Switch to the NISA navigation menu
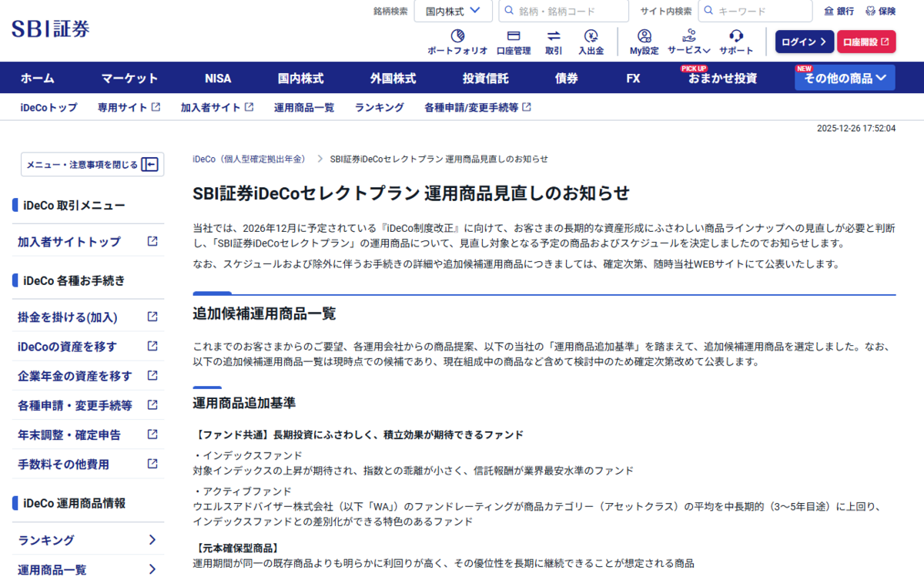 pos(218,78)
